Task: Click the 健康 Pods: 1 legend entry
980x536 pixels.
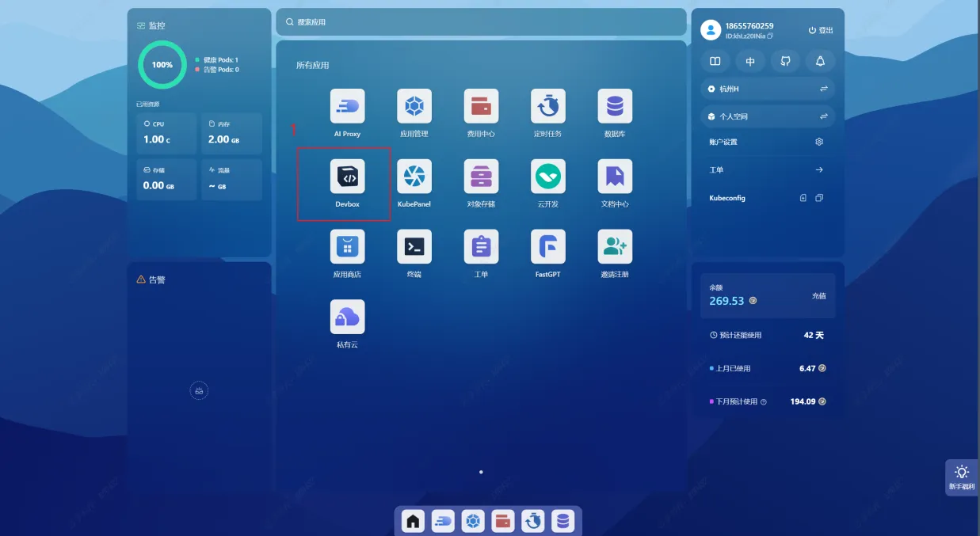Action: point(216,60)
